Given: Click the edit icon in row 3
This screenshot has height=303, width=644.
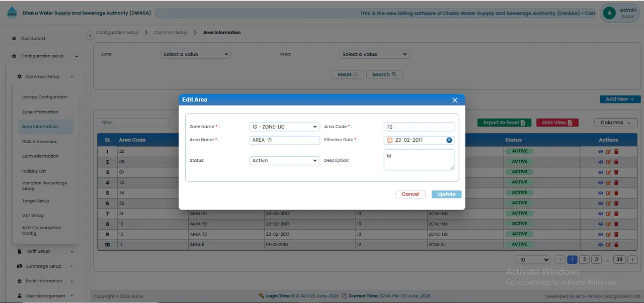Looking at the screenshot, I should (608, 172).
